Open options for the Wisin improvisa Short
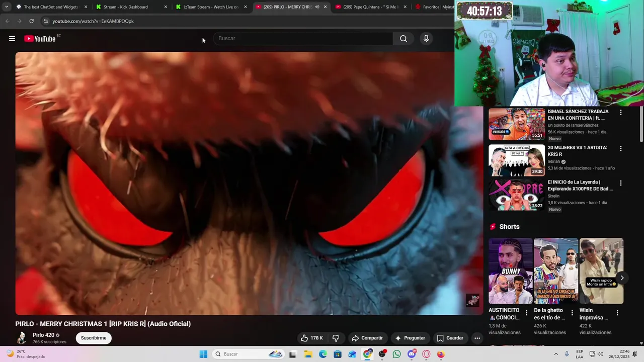644x362 pixels. click(617, 313)
